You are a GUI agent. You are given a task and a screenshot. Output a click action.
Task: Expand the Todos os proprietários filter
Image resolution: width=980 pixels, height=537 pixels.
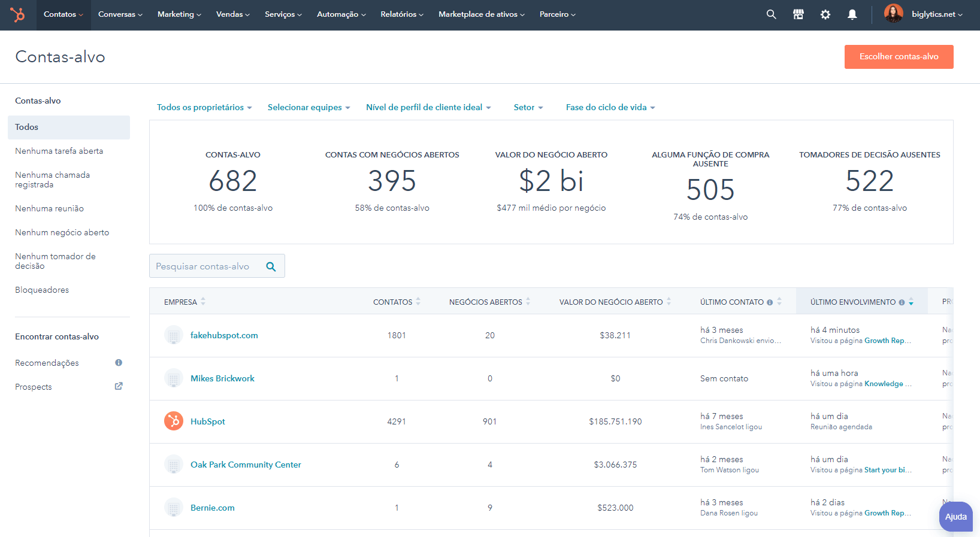(x=204, y=108)
